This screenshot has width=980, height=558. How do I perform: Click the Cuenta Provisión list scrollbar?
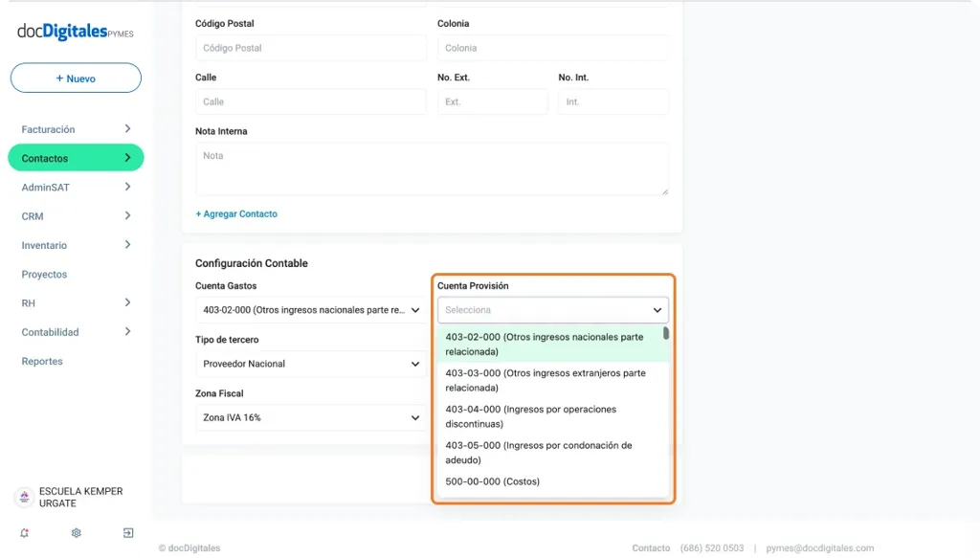(x=666, y=334)
